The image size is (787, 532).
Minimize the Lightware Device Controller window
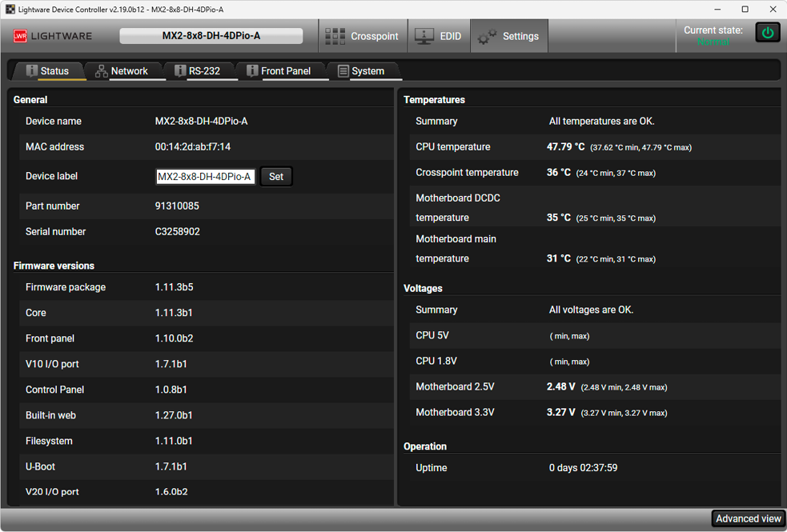pos(716,9)
